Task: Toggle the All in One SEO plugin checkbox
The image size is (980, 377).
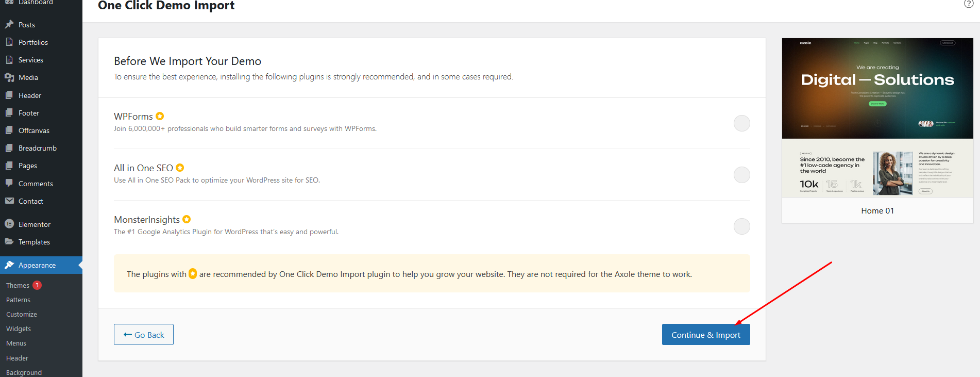Action: pyautogui.click(x=741, y=175)
